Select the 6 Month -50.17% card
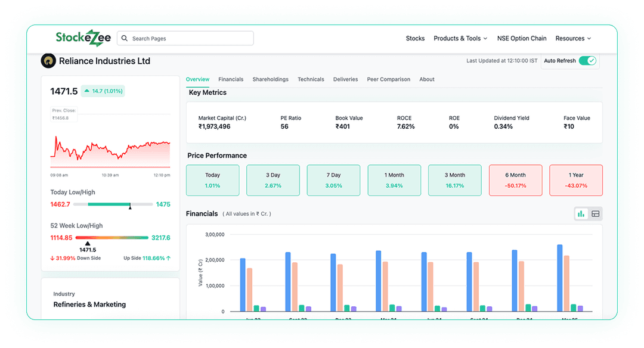The height and width of the screenshot is (348, 644). pyautogui.click(x=515, y=180)
